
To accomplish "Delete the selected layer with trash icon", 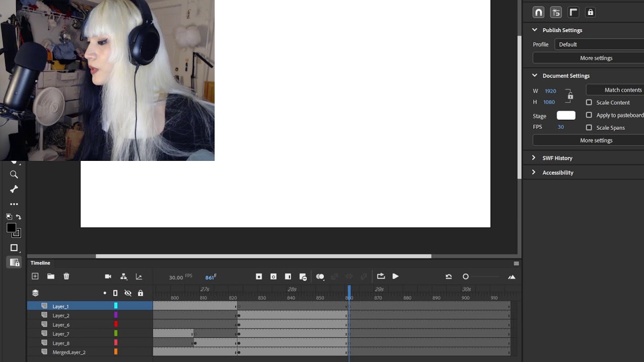I will tap(66, 277).
